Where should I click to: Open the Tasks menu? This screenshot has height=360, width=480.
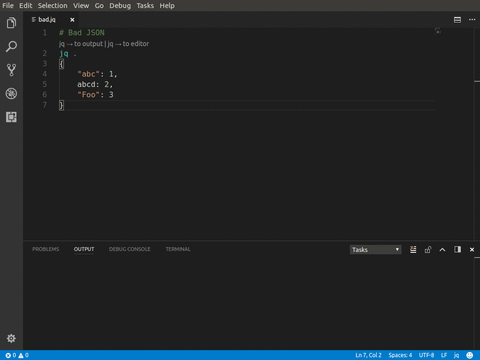pos(145,6)
